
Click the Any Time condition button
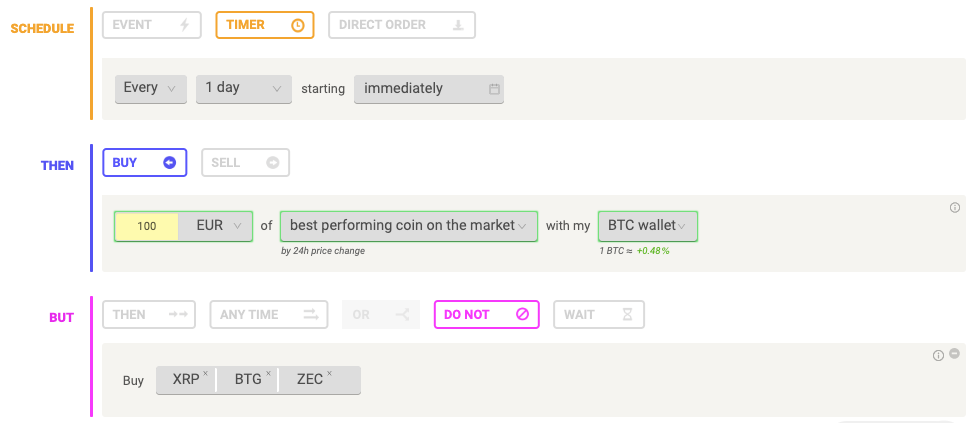pos(269,315)
